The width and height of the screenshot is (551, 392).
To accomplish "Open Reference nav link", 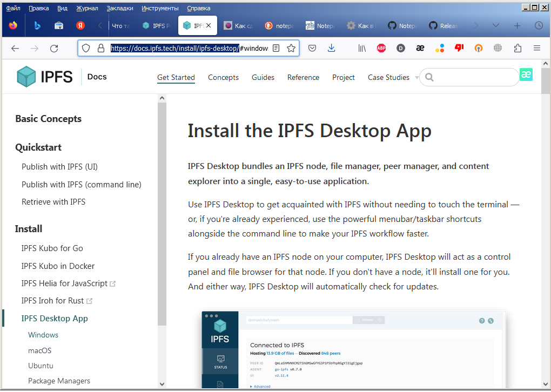I will tap(303, 77).
